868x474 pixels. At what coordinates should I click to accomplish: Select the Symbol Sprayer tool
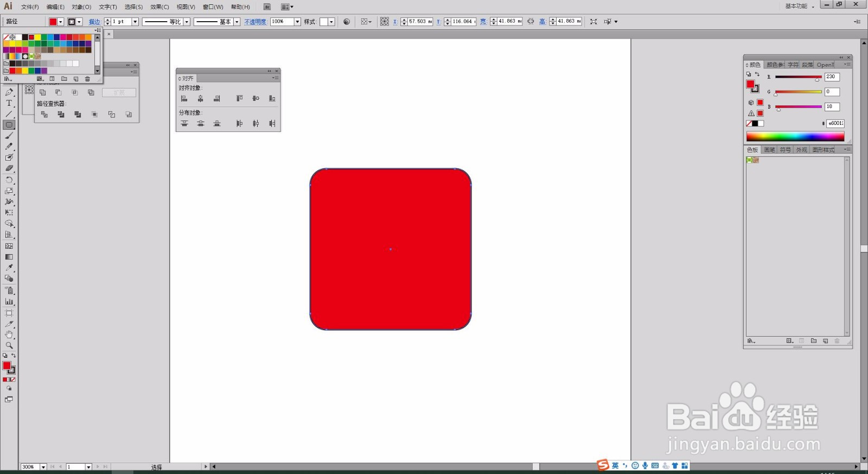point(9,290)
